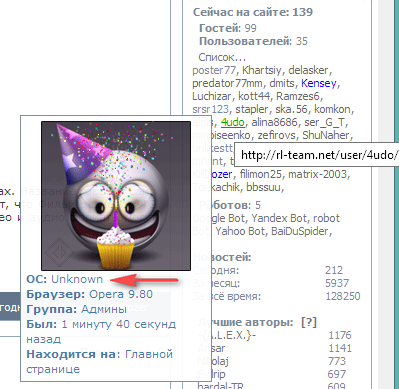The width and height of the screenshot is (399, 389).
Task: Open filimon25 user profile
Action: (x=260, y=174)
